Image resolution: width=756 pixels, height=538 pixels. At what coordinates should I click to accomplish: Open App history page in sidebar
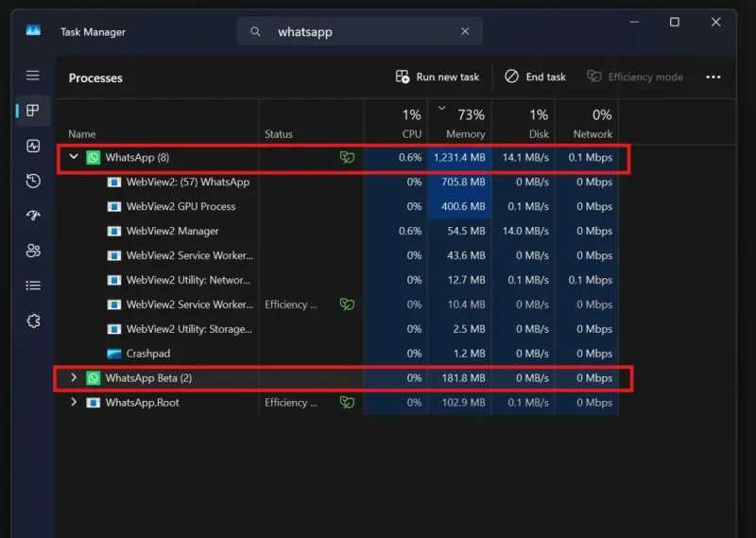point(33,182)
